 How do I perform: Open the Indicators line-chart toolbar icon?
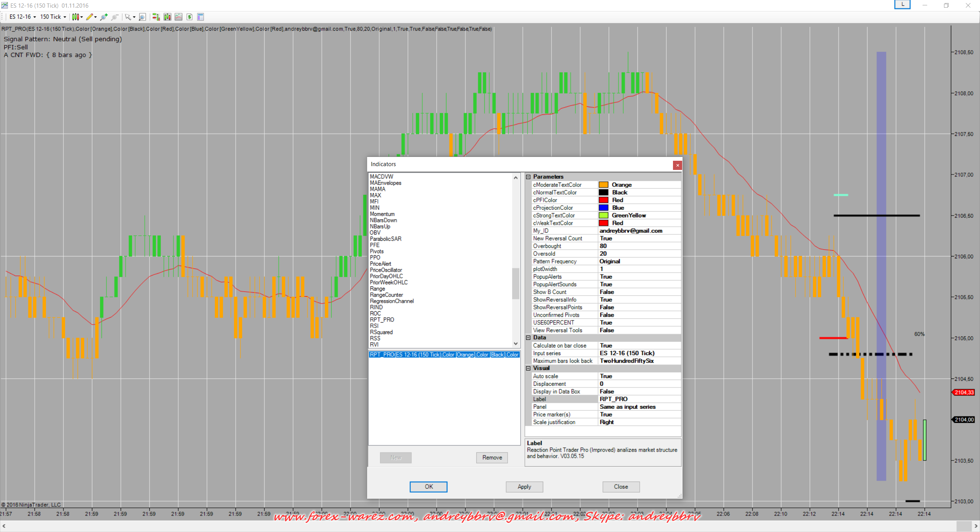pyautogui.click(x=178, y=17)
